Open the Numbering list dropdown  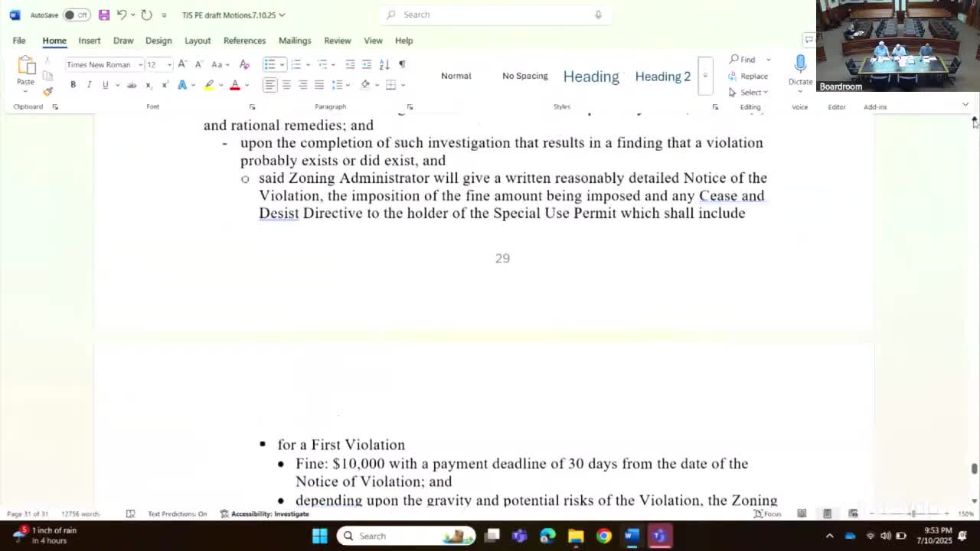308,65
